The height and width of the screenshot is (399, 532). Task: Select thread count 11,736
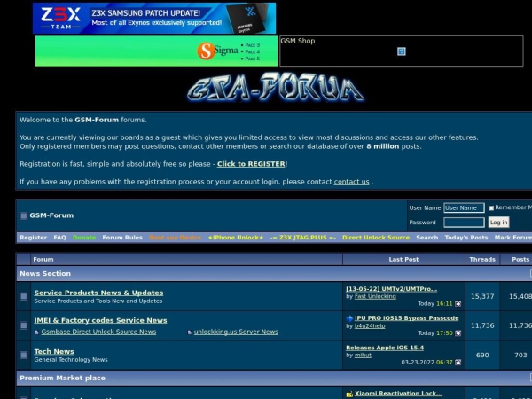click(x=482, y=325)
